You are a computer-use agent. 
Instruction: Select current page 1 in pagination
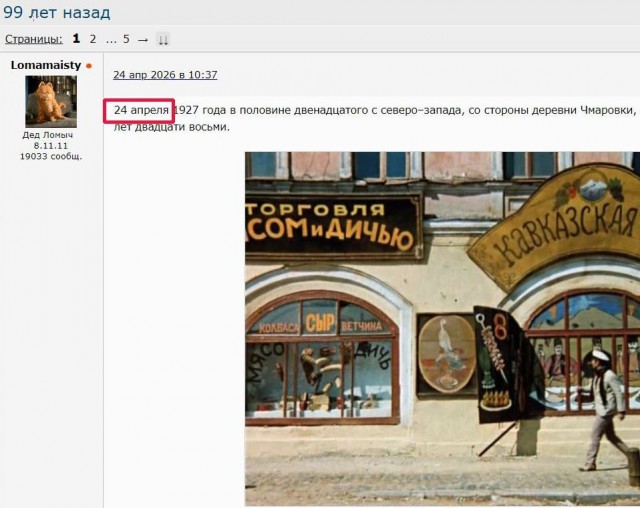coord(76,39)
